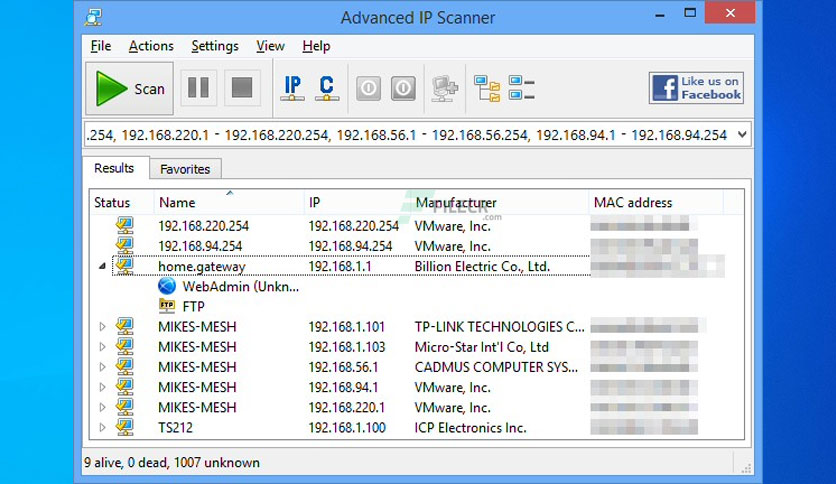
Task: Click the collapse all list icon
Action: pos(521,88)
